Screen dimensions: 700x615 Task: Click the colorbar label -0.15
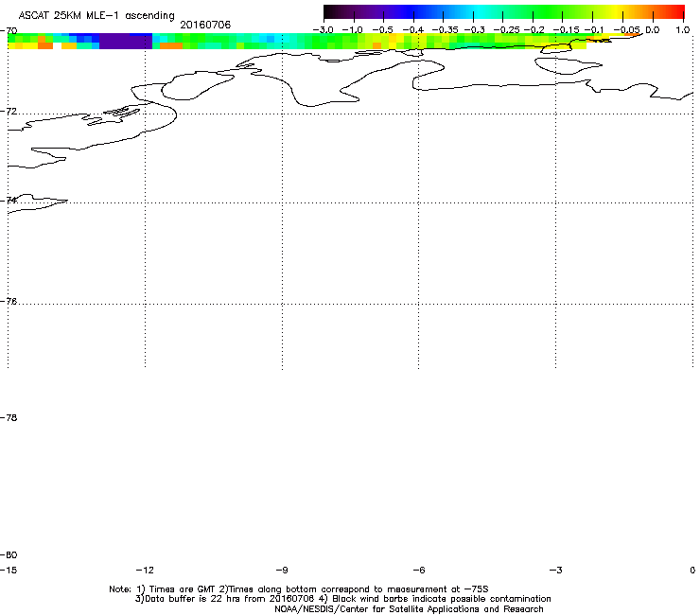566,30
